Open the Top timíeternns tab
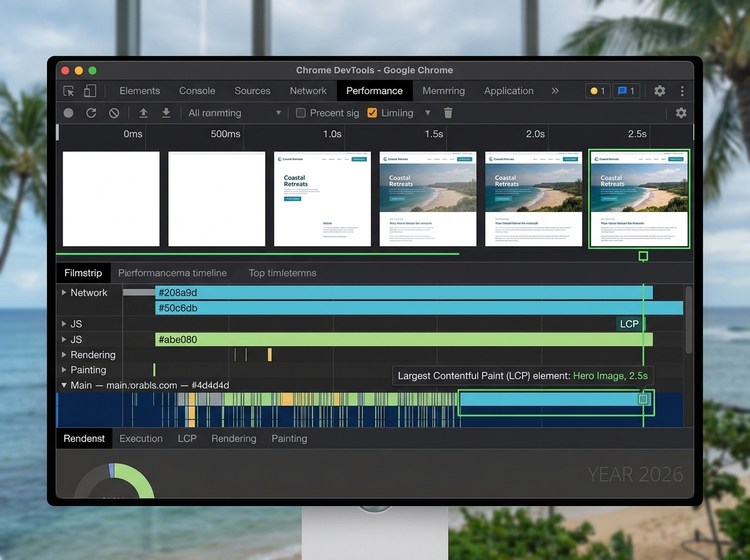The width and height of the screenshot is (750, 560). click(282, 273)
